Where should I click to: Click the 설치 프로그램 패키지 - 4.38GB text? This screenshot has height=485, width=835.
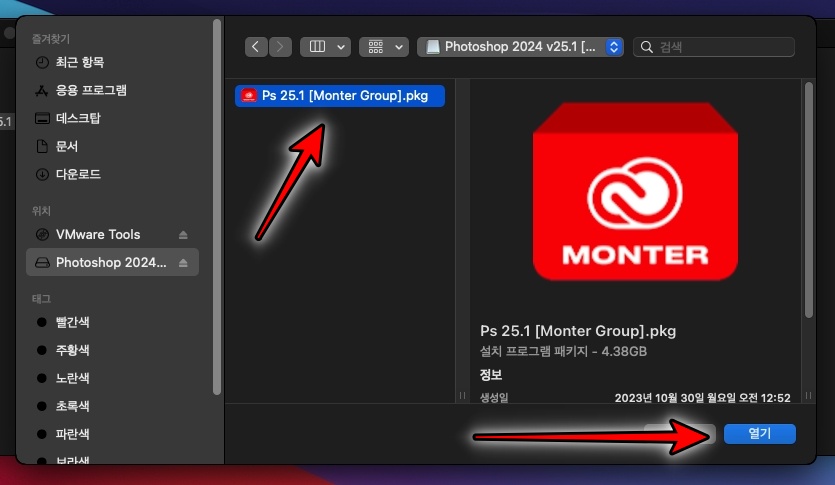(x=563, y=351)
